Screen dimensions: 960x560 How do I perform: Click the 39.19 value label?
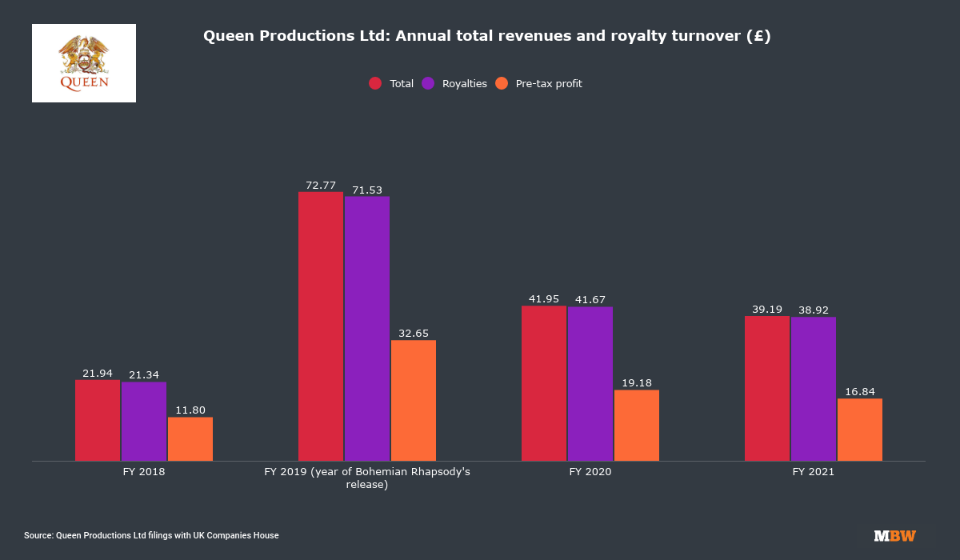click(x=767, y=309)
